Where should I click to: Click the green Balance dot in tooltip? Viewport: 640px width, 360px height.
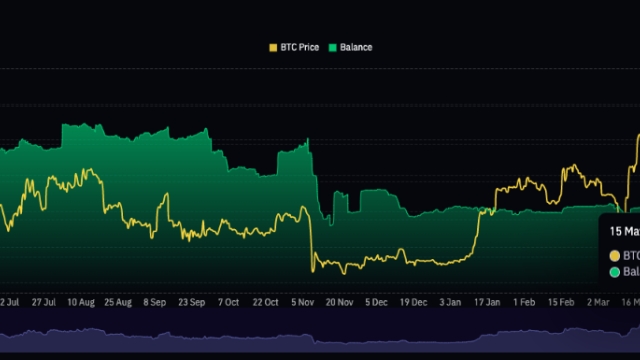coord(615,272)
